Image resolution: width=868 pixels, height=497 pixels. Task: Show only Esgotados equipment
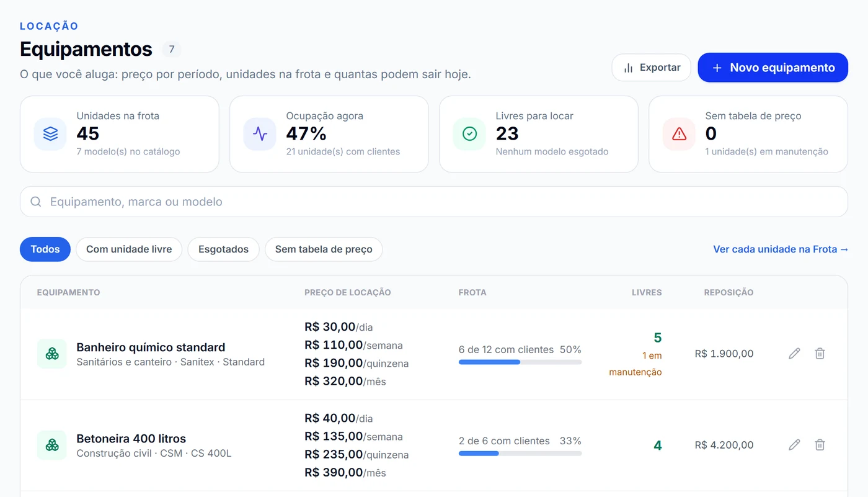(x=223, y=249)
